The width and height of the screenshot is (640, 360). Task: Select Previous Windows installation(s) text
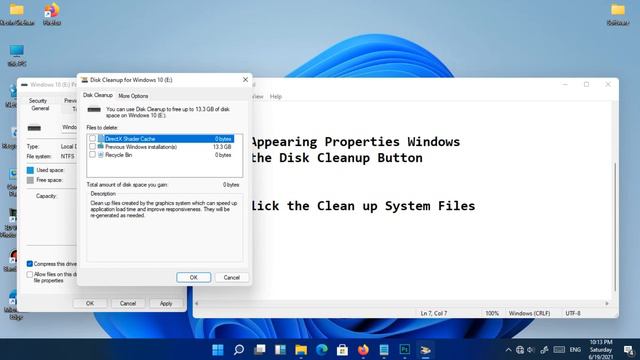[141, 147]
